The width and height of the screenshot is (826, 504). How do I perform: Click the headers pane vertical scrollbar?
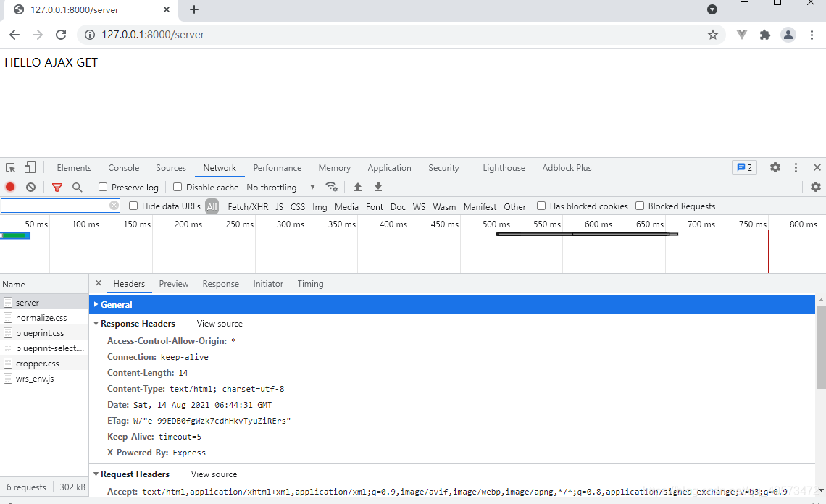tap(821, 348)
